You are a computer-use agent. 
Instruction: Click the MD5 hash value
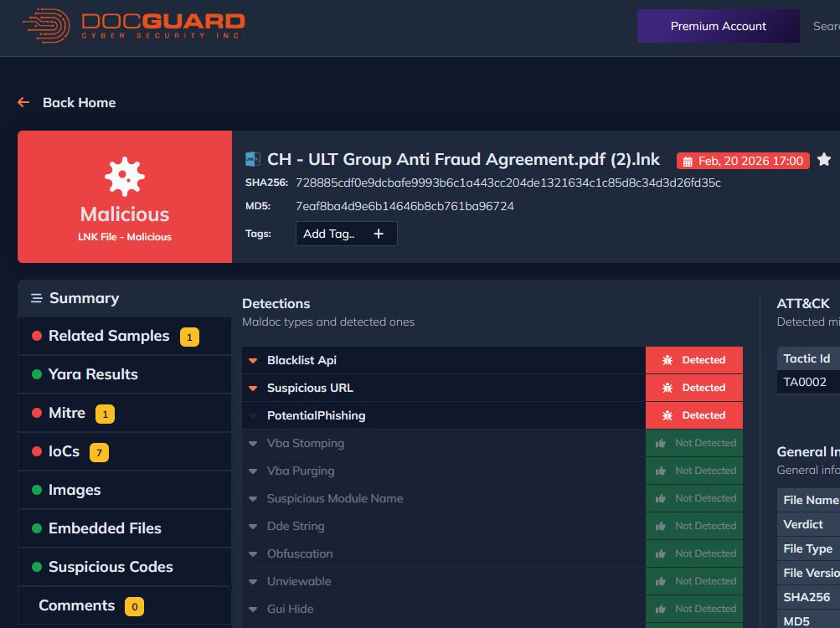(x=405, y=206)
